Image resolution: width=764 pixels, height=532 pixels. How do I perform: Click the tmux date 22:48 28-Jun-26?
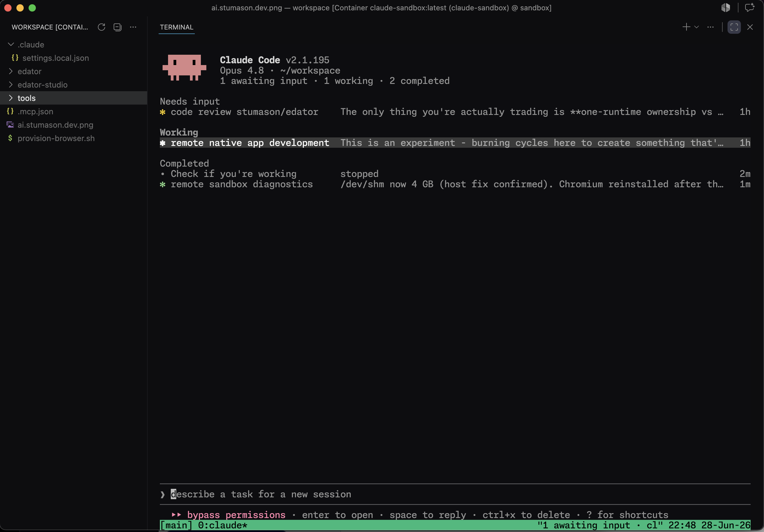tap(709, 525)
